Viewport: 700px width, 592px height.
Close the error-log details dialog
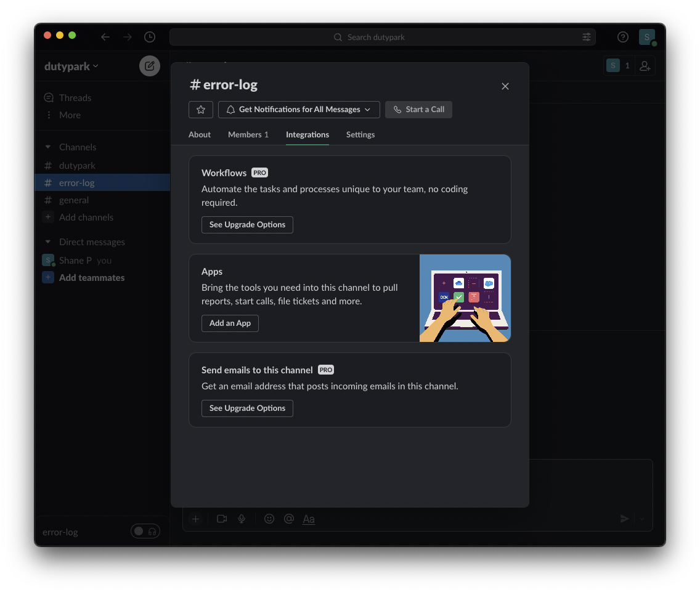pyautogui.click(x=505, y=86)
